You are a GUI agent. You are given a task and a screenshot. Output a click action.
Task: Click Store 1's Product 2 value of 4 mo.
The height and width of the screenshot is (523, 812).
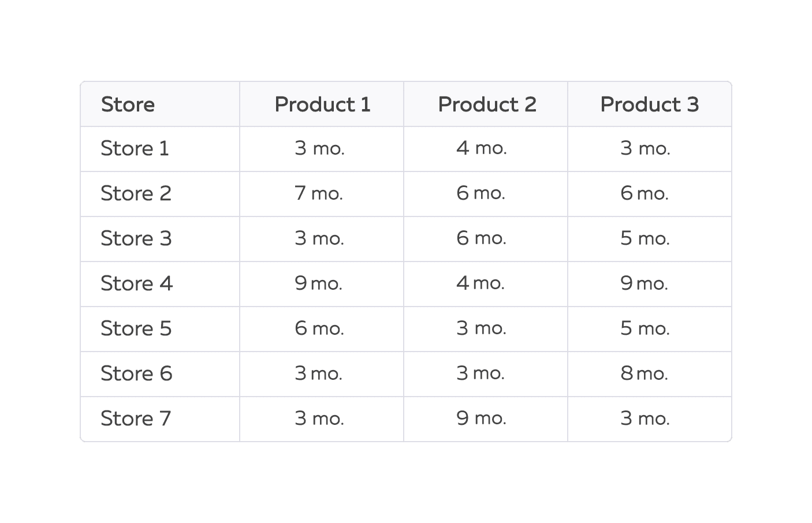(481, 148)
